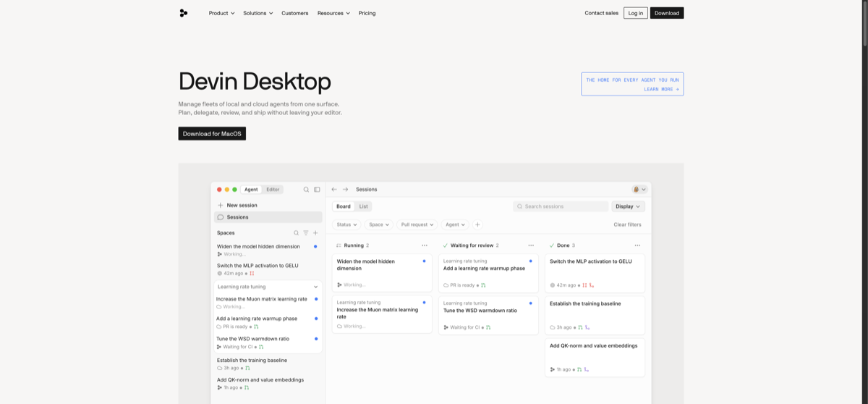Click the search icon in the Spaces header
The height and width of the screenshot is (404, 868).
tap(296, 233)
